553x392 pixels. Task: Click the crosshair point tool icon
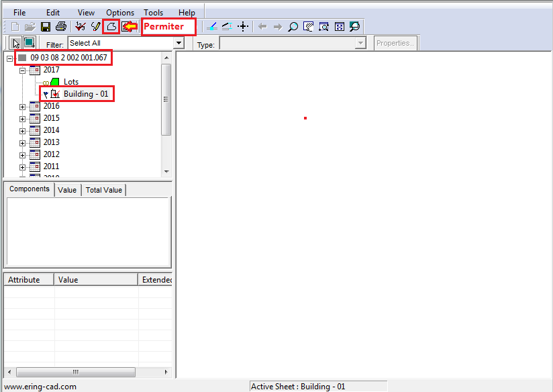[243, 27]
